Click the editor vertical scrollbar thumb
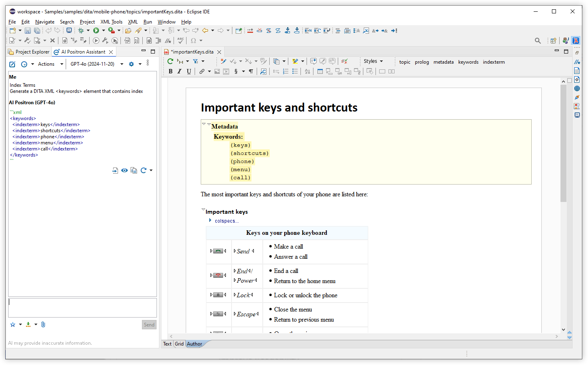The image size is (588, 365). [563, 144]
